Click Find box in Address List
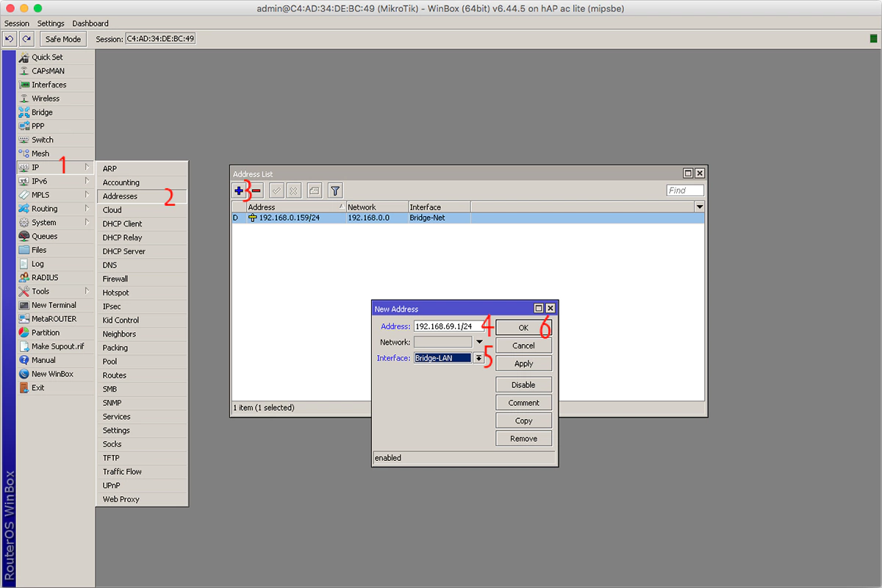This screenshot has width=882, height=588. click(685, 190)
